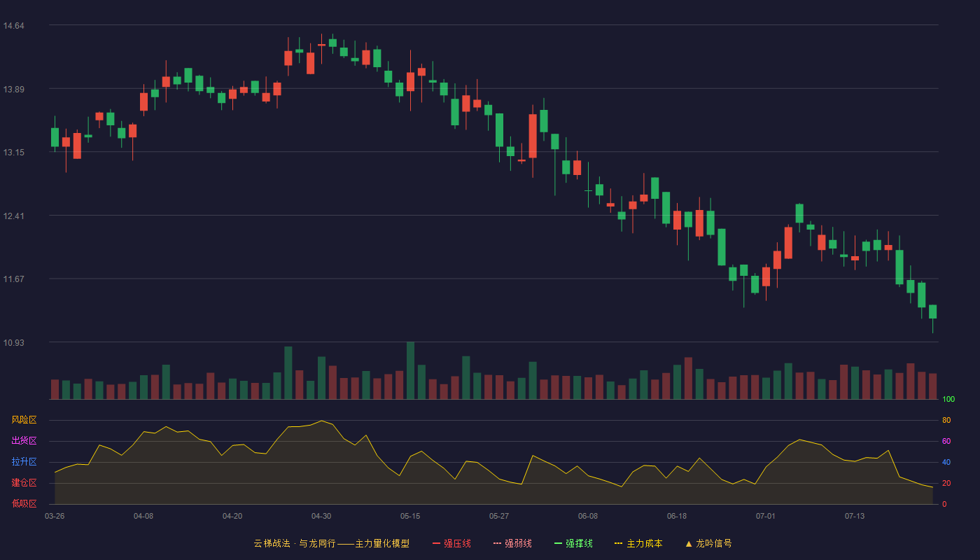The image size is (980, 560).
Task: Click the 拉升区 zone label
Action: coord(24,462)
